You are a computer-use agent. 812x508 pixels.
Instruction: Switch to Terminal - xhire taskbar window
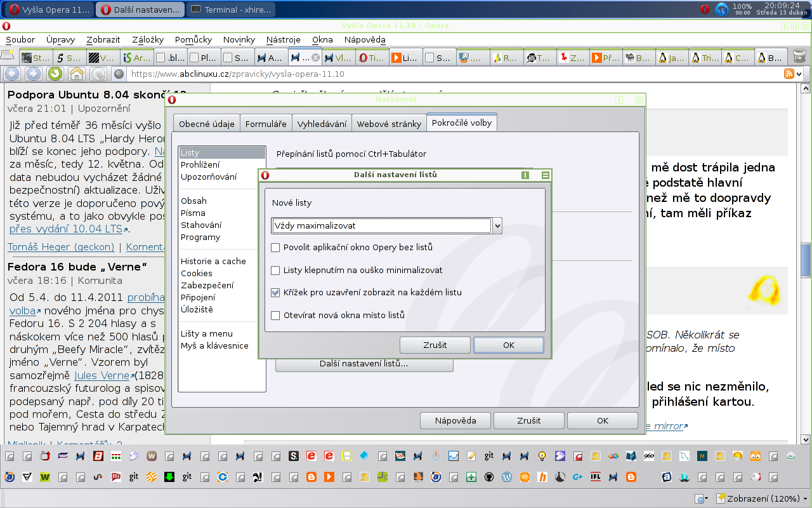(x=231, y=10)
